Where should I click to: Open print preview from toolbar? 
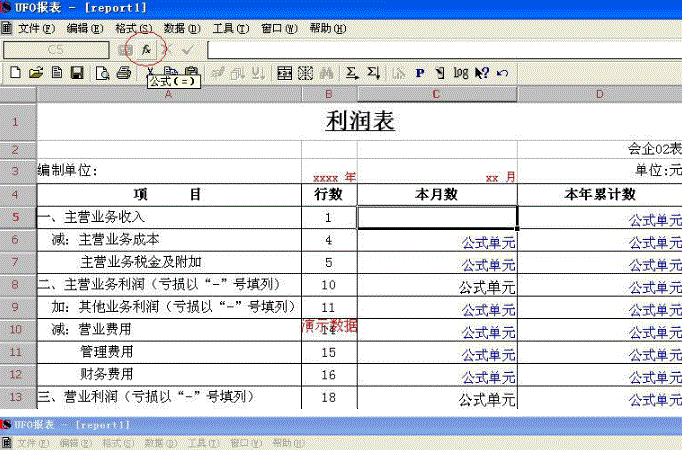tap(102, 72)
